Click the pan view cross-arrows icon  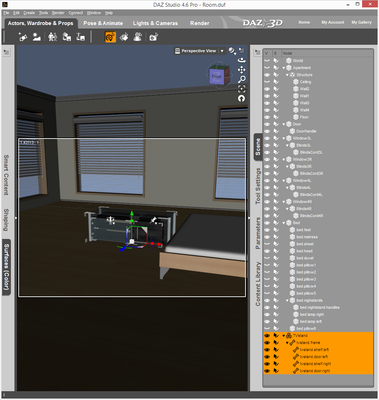[x=242, y=70]
